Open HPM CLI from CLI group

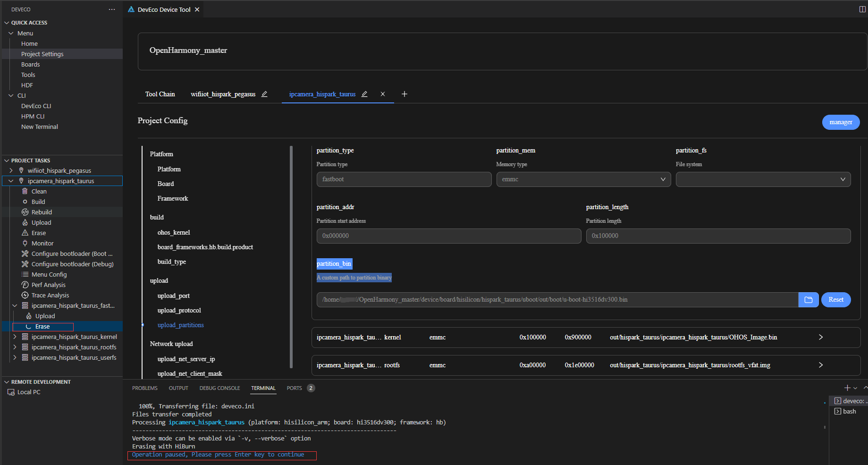tap(33, 116)
